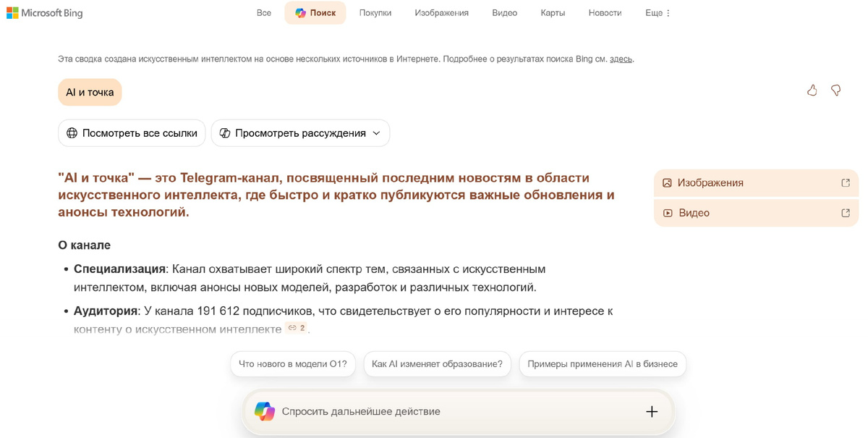
Task: Click the Аудитория bullet label
Action: point(106,311)
